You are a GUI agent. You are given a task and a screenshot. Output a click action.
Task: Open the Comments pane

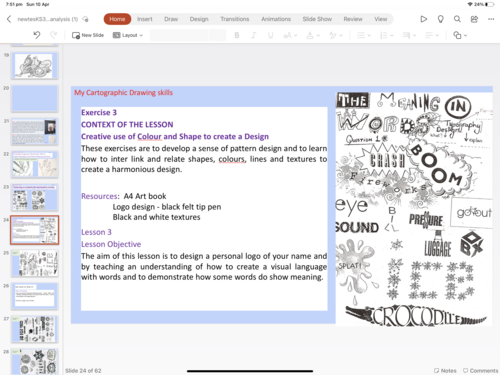[480, 370]
